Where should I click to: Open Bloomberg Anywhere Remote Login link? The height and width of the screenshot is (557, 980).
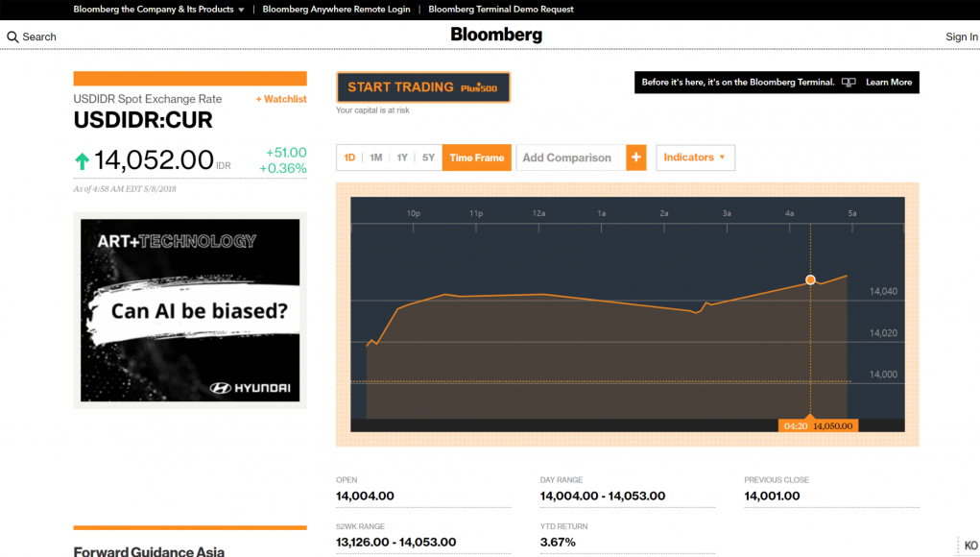336,10
